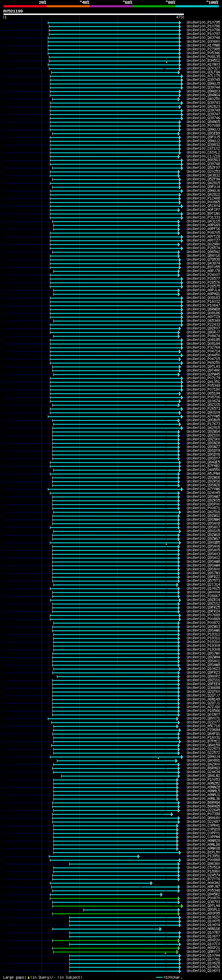Open hit UniRef100_P10798

pos(203,30)
